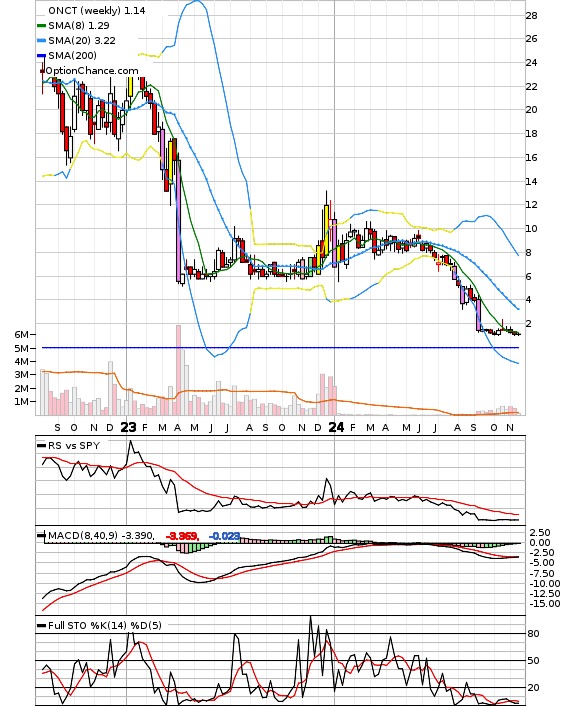Click the RS vs SPY panel label
This screenshot has width=566, height=706.
(74, 445)
